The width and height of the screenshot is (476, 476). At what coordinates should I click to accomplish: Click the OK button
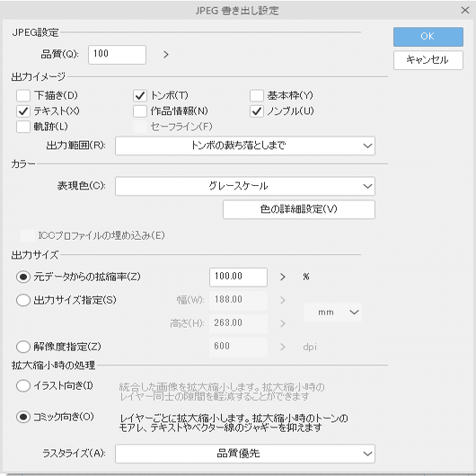click(428, 37)
